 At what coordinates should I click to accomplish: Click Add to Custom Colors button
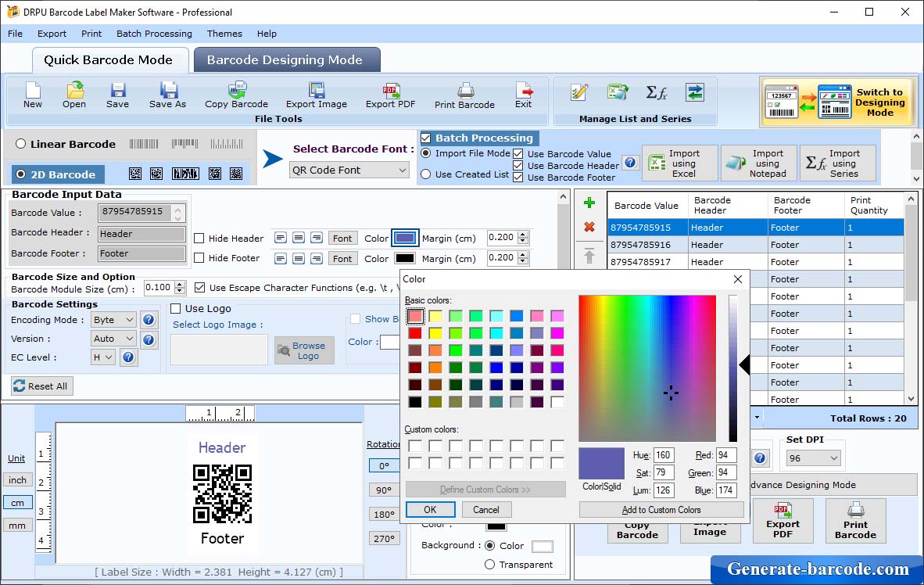pyautogui.click(x=661, y=509)
